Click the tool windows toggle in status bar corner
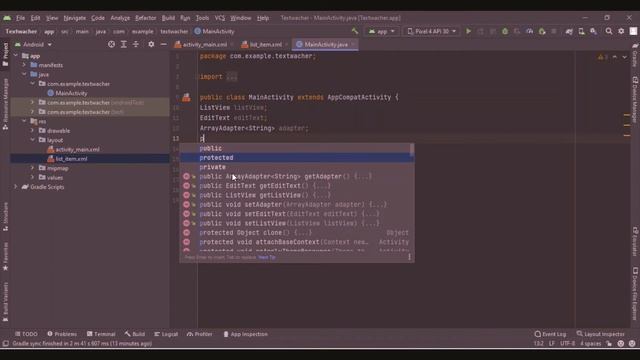This screenshot has height=360, width=640. click(x=5, y=344)
